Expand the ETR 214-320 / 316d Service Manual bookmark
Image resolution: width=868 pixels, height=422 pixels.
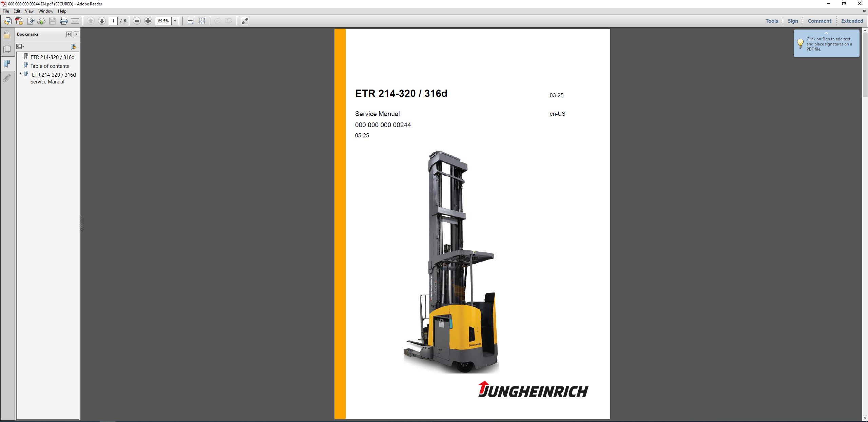point(20,73)
